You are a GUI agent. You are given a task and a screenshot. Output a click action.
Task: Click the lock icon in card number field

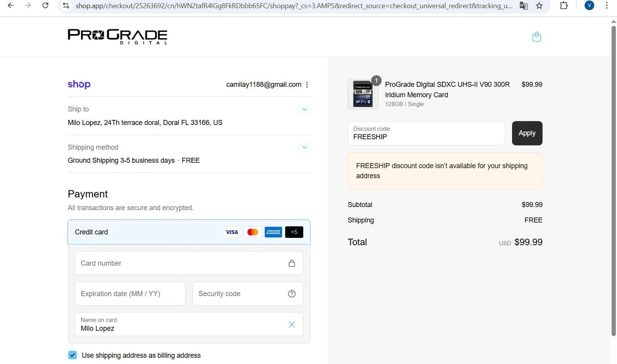292,263
